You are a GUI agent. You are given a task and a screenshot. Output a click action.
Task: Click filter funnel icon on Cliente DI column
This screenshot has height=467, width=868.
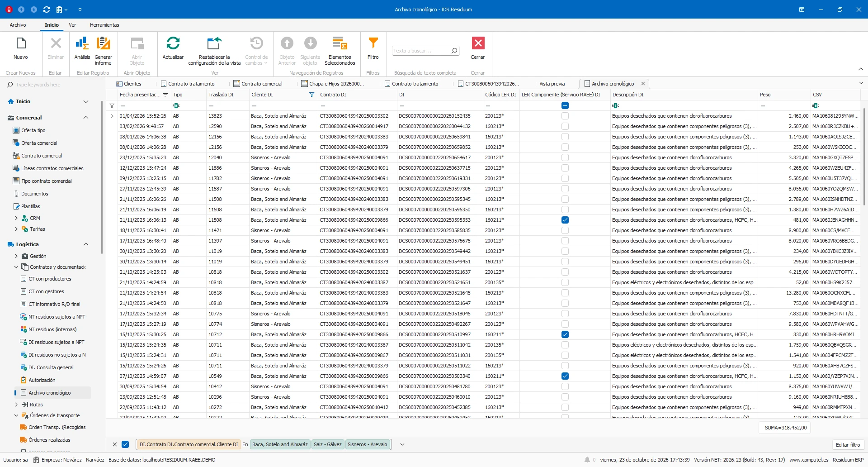[311, 95]
